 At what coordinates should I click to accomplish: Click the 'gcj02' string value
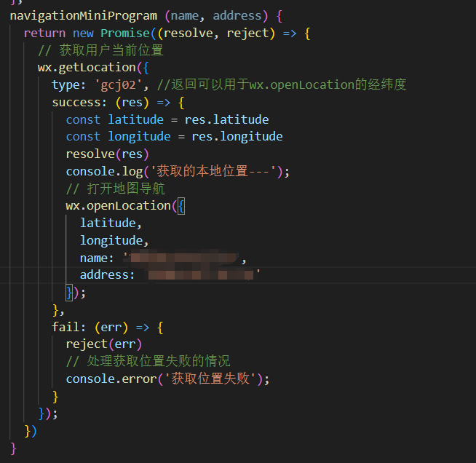click(x=119, y=85)
